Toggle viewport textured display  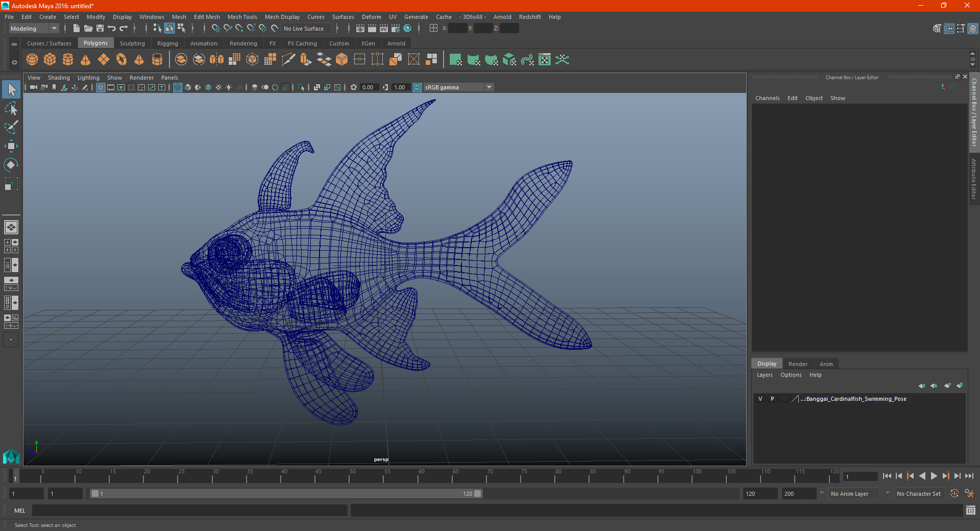(218, 87)
